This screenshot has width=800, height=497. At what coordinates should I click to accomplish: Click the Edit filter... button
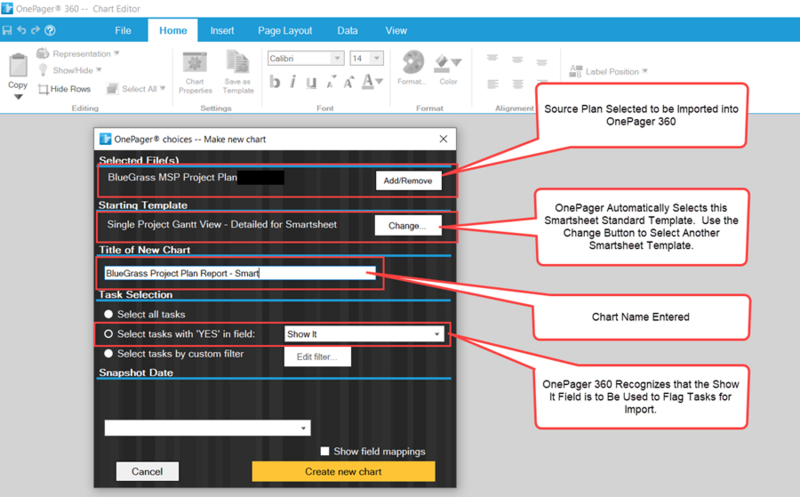click(x=317, y=357)
